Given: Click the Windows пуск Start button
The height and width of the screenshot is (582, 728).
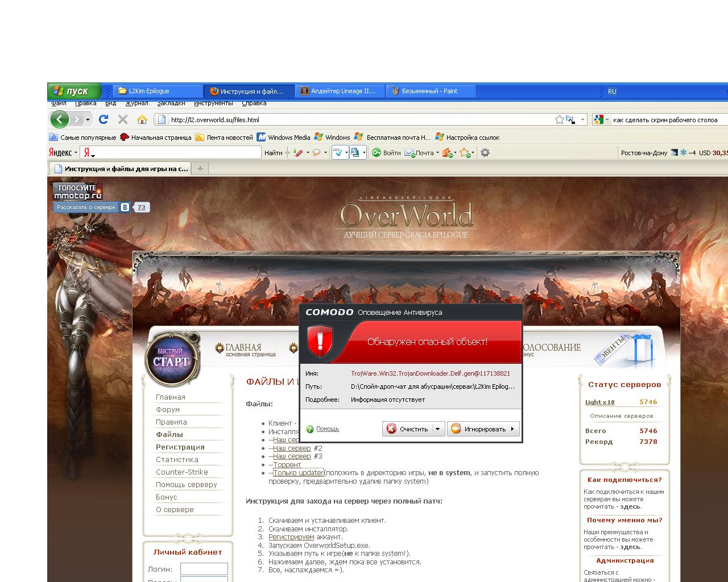Looking at the screenshot, I should point(75,91).
